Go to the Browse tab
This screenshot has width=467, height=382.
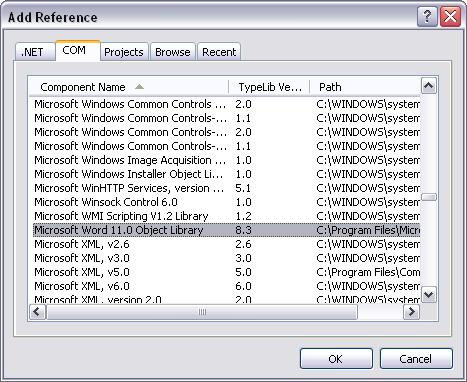tap(173, 52)
